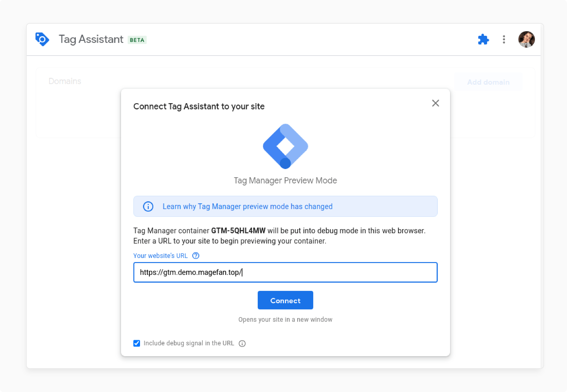
Task: Click the Tag Manager diamond logo
Action: (285, 146)
